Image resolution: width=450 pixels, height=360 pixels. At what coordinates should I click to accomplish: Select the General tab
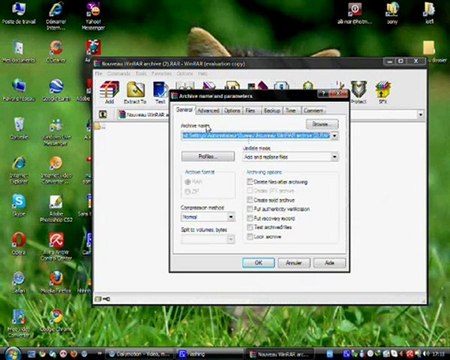click(x=184, y=110)
